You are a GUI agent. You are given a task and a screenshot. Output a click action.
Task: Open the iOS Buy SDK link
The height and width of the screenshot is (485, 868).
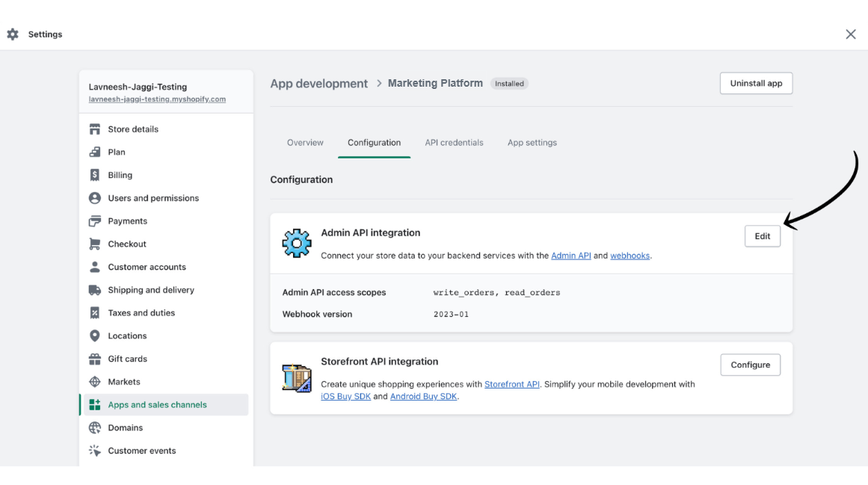(x=346, y=397)
